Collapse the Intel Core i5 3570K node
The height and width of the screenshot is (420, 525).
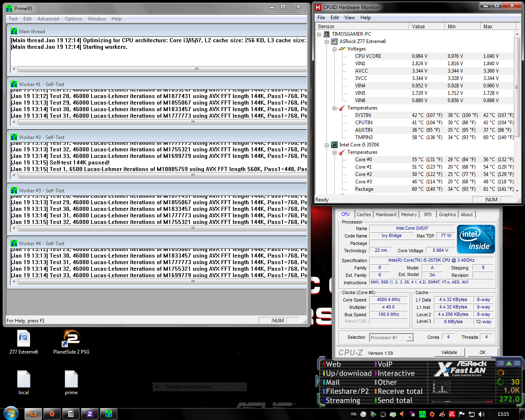327,145
